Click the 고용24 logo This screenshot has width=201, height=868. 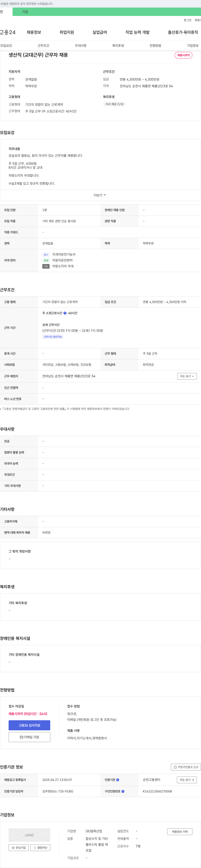click(8, 32)
